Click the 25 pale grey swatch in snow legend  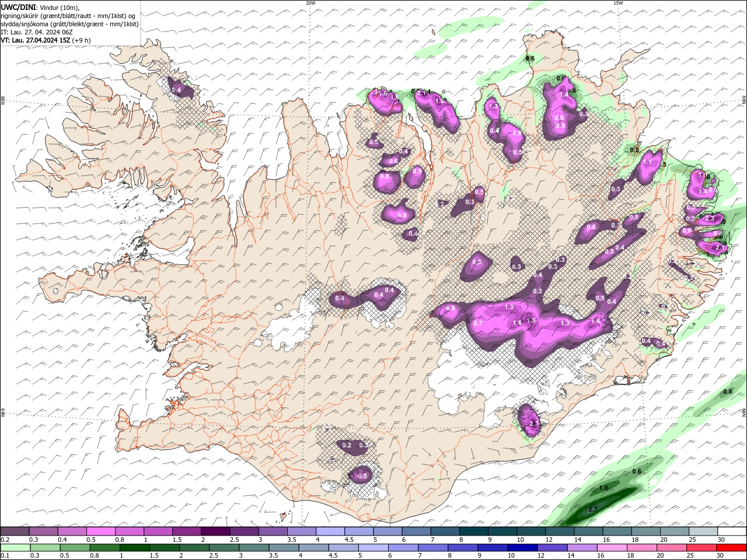click(703, 531)
